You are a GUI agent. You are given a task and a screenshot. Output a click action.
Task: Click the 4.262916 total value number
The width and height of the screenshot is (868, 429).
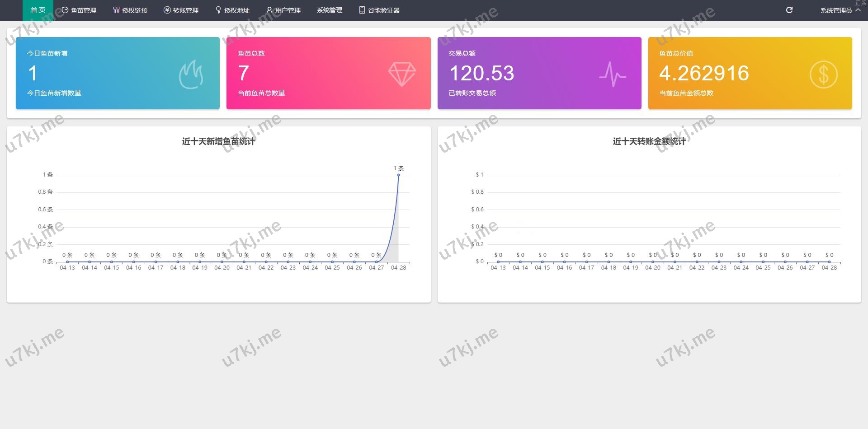pyautogui.click(x=704, y=73)
